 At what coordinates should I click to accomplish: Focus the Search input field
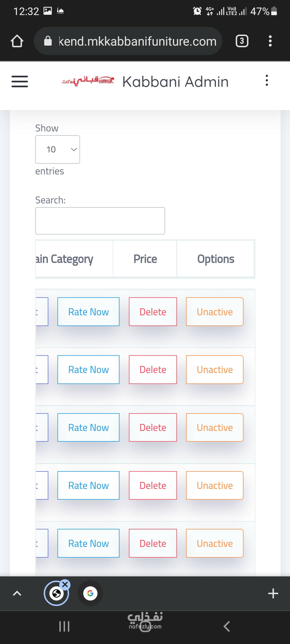click(x=100, y=221)
